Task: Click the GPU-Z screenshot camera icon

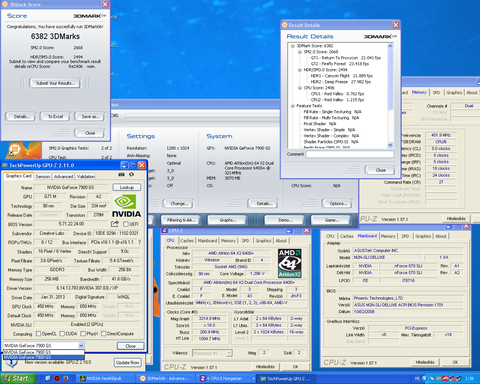Action: click(121, 175)
